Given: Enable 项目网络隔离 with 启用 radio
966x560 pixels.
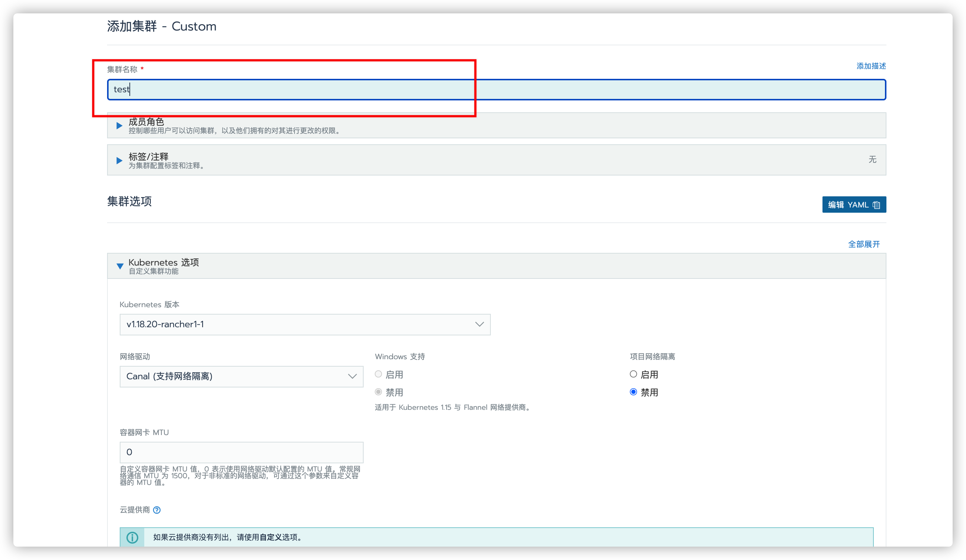Looking at the screenshot, I should (633, 374).
